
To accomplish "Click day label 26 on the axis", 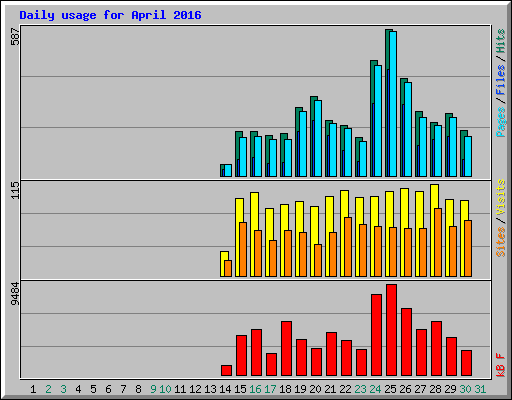I will 405,389.
